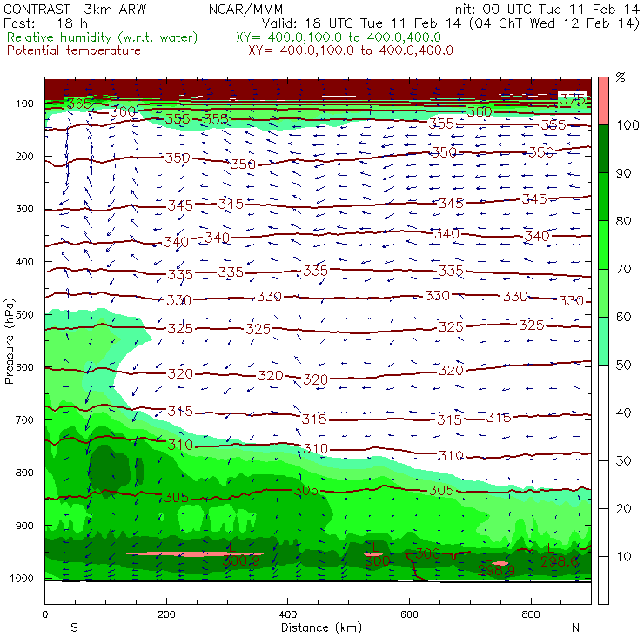Viewport: 644px width, 644px height.
Task: Click the '10' colorbar tick label
Action: (x=624, y=556)
